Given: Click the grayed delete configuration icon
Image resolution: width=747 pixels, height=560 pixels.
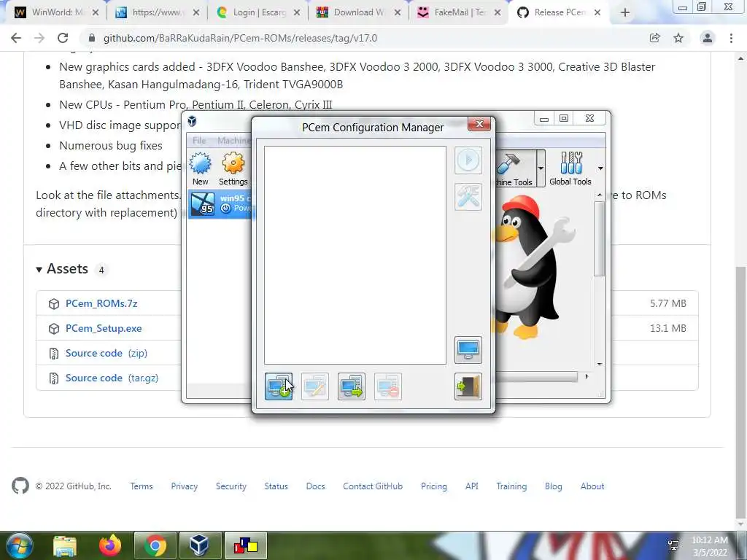Looking at the screenshot, I should tap(388, 386).
